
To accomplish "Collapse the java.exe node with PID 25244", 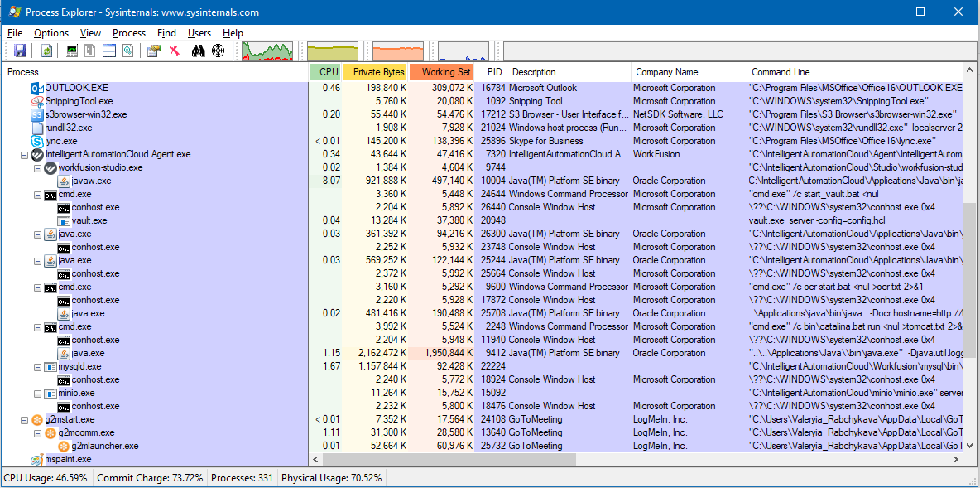I will (37, 260).
